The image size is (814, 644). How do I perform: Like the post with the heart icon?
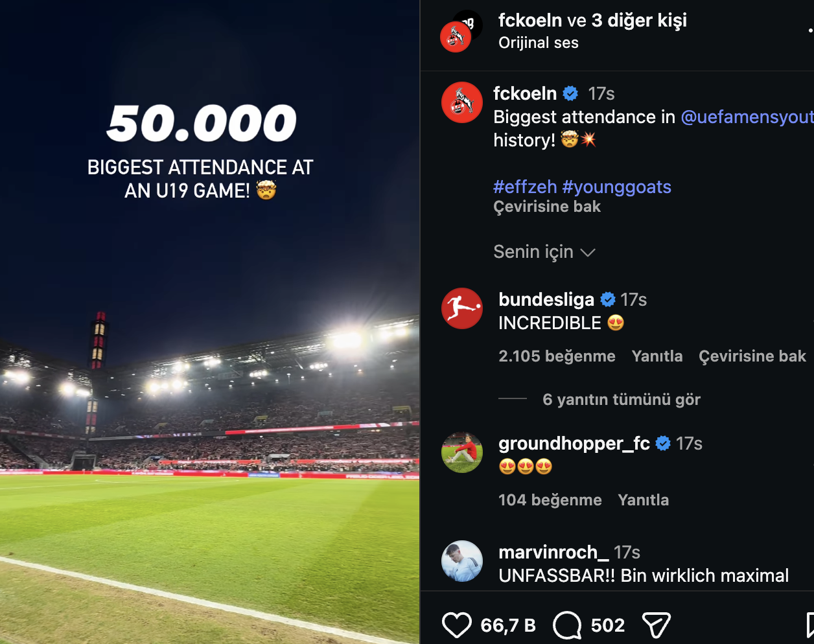456,625
